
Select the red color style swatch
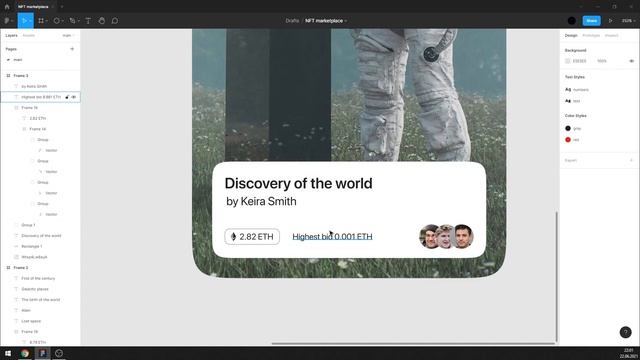(568, 140)
